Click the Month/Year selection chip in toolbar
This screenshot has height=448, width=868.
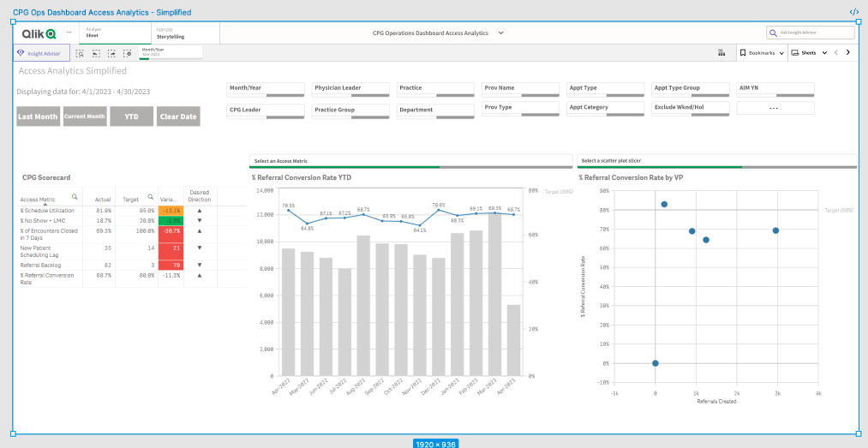pyautogui.click(x=171, y=52)
